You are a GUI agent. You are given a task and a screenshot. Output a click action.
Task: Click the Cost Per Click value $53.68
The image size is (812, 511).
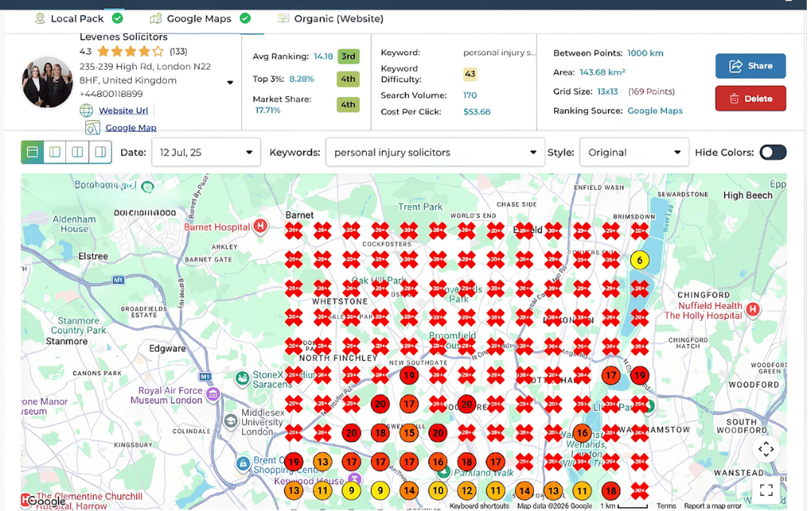click(x=477, y=111)
